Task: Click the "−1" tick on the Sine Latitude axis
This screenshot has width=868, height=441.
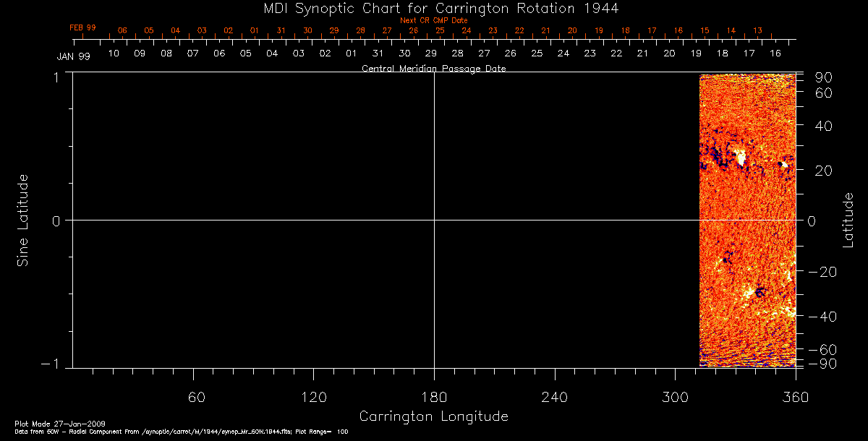Action: tap(52, 364)
